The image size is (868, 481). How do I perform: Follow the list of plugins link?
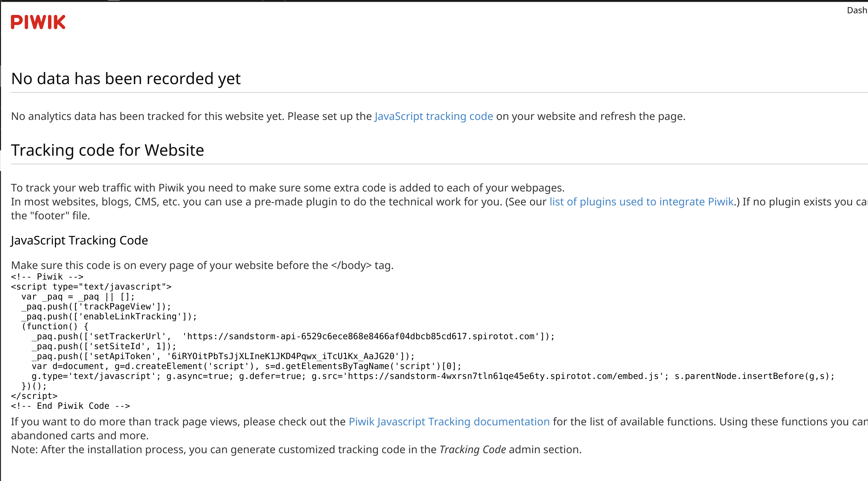click(x=641, y=201)
